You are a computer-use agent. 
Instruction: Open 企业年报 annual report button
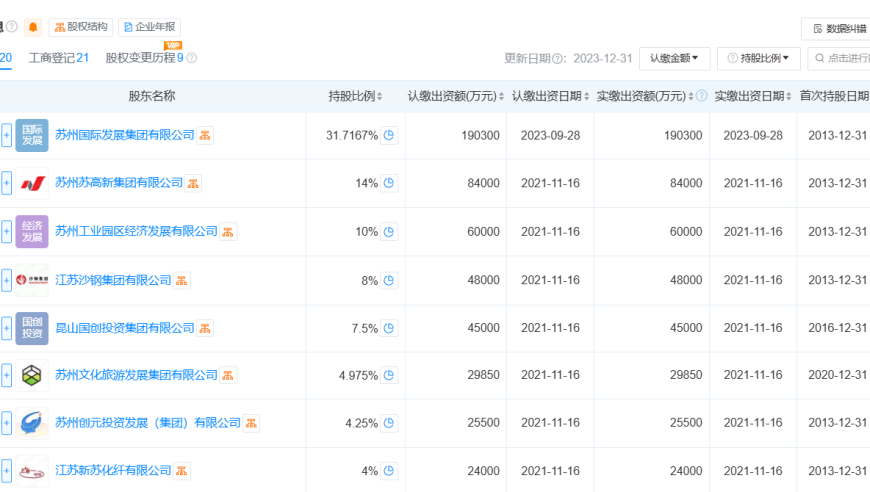[149, 27]
